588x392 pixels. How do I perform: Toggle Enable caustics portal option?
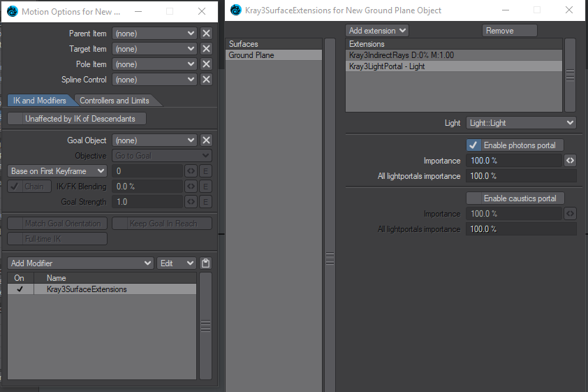515,198
